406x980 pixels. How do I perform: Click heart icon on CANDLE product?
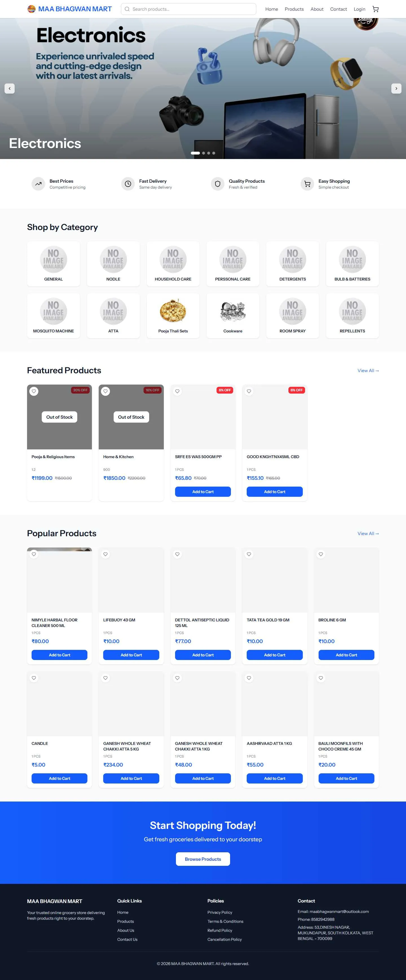click(34, 678)
